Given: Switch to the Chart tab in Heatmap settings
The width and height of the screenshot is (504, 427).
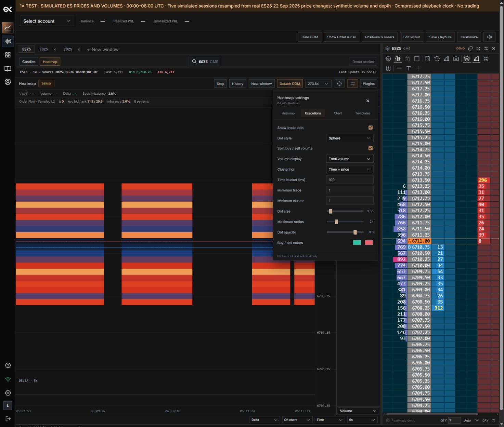Looking at the screenshot, I should (x=338, y=113).
